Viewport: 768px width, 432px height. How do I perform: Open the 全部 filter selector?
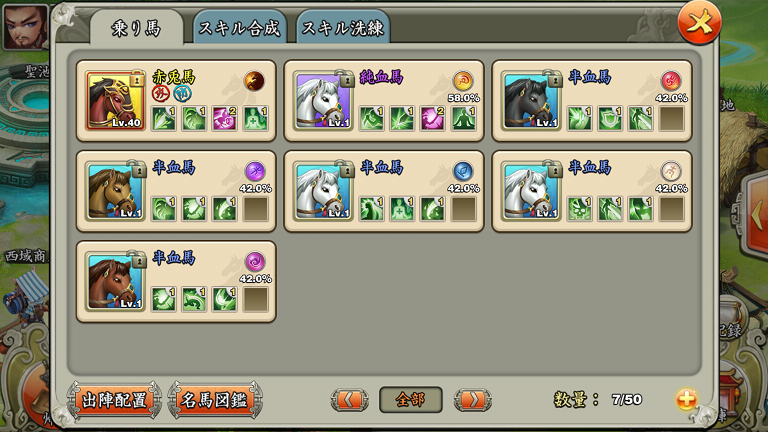click(411, 400)
